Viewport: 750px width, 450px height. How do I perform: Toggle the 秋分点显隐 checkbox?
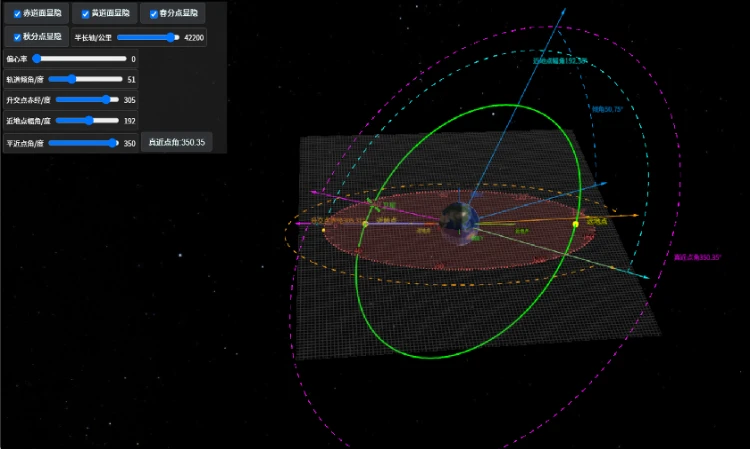click(x=17, y=37)
